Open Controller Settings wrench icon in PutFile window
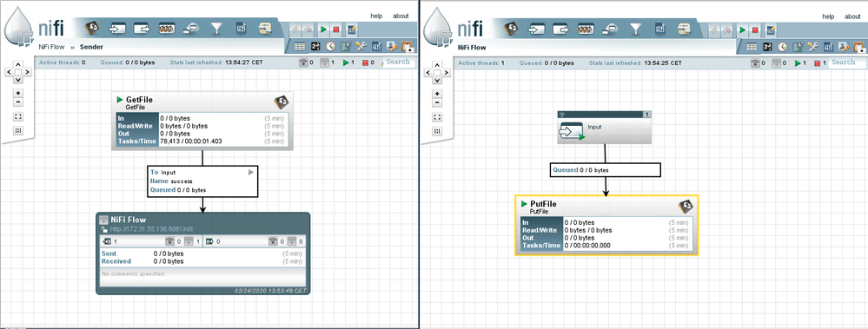 point(812,47)
